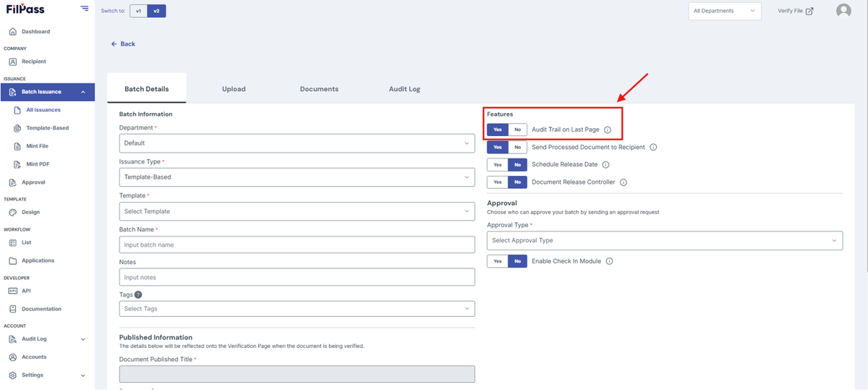Viewport: 868px width, 390px height.
Task: Open the Department dropdown showing Default
Action: tap(297, 143)
